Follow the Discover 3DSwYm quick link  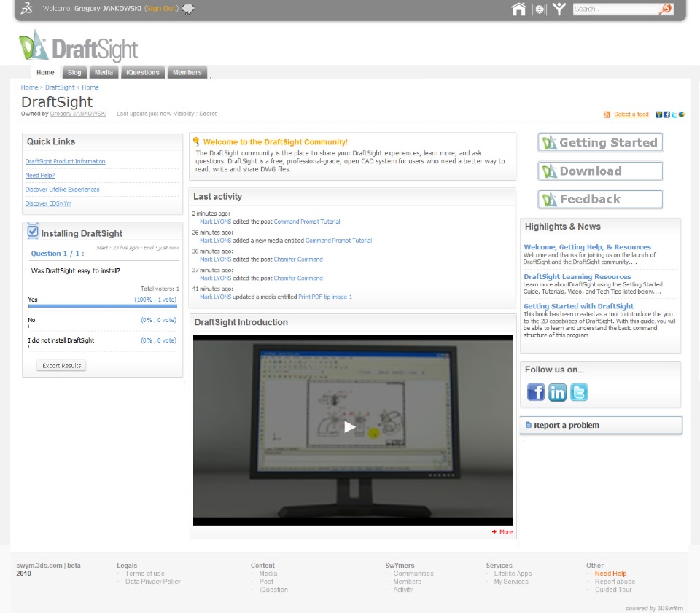(x=48, y=203)
